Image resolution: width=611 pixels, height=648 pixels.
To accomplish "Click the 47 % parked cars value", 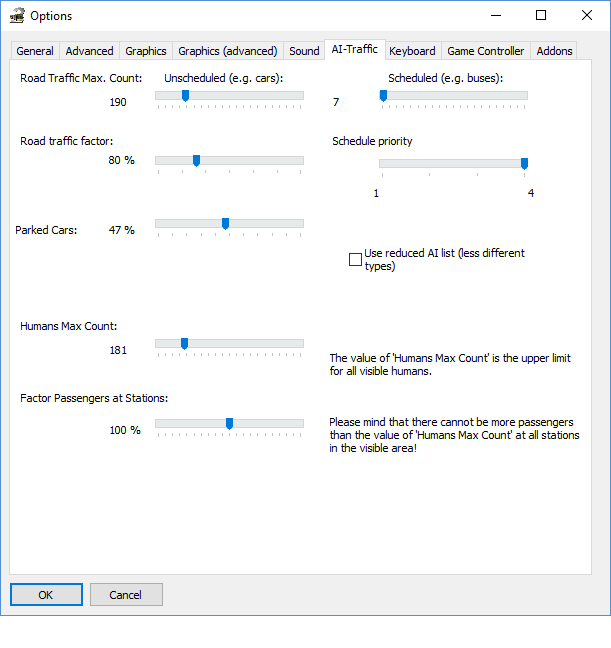I will tap(122, 230).
